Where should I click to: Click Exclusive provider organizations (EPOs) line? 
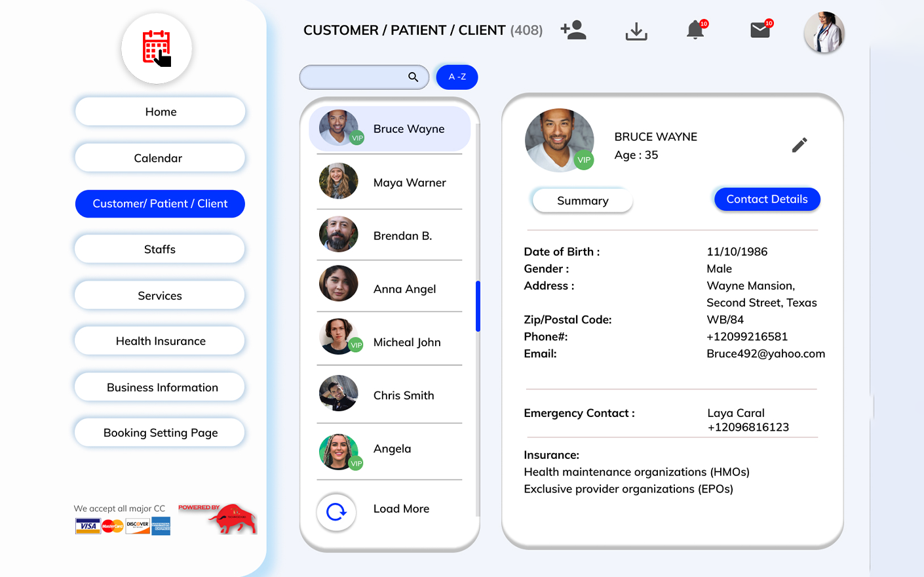628,489
